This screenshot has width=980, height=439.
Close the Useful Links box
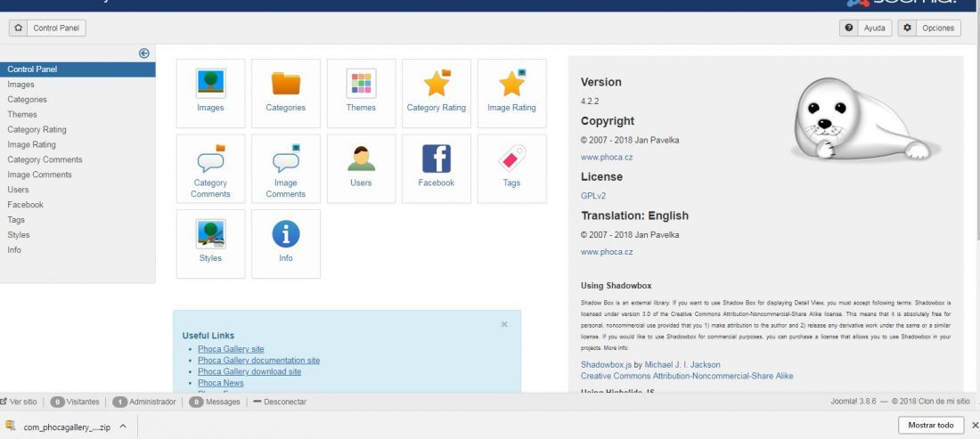pyautogui.click(x=504, y=324)
